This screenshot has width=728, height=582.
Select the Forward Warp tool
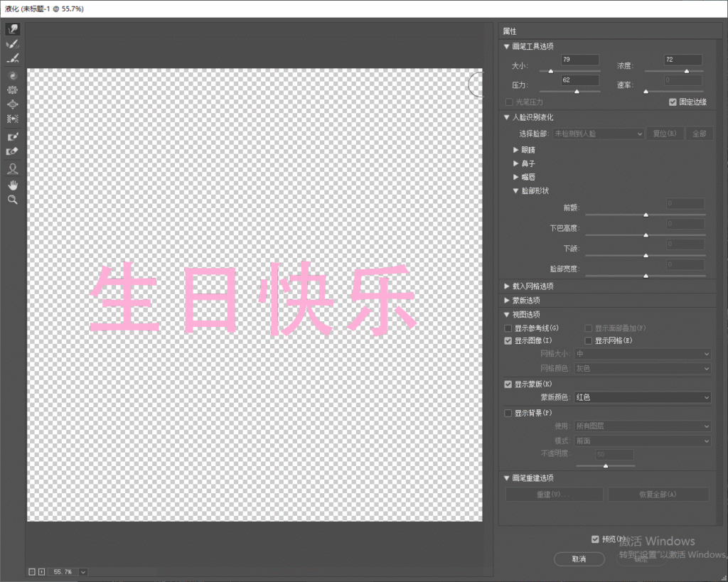(13, 29)
